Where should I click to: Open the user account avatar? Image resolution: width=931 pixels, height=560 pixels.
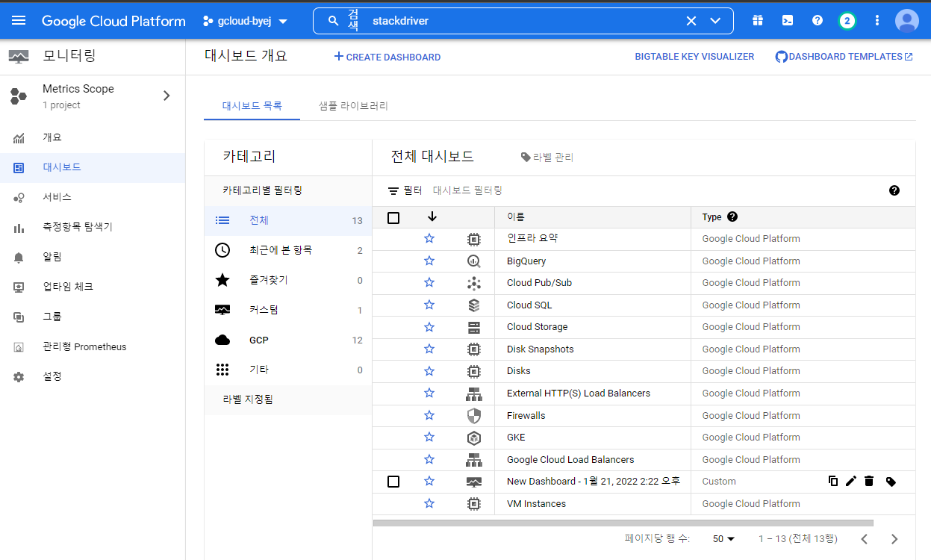click(x=906, y=20)
